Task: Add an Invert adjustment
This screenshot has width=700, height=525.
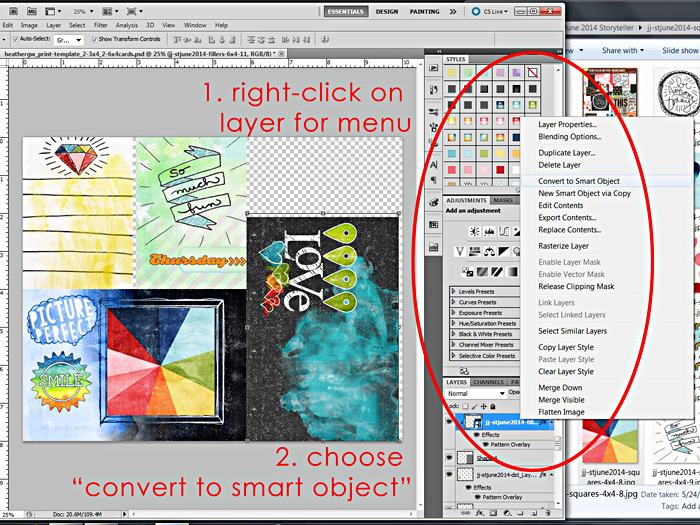Action: (467, 271)
